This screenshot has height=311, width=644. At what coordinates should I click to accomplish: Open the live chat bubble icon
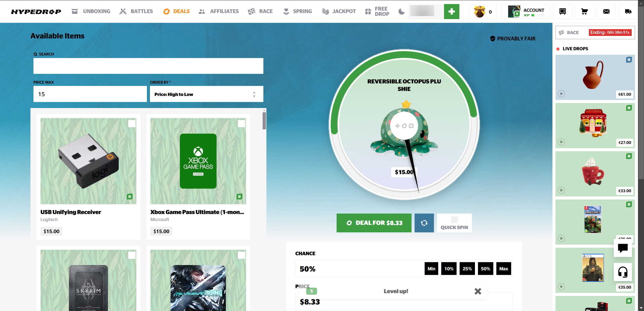point(623,248)
